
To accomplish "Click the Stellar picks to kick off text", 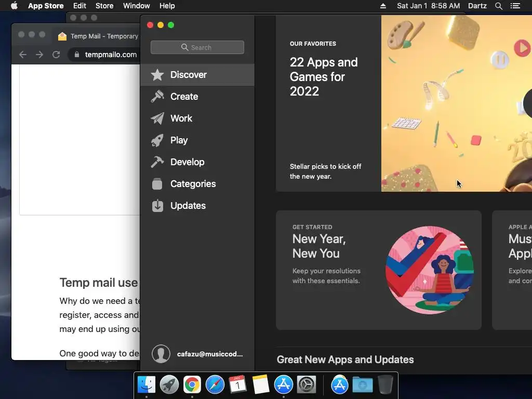I will [x=325, y=171].
